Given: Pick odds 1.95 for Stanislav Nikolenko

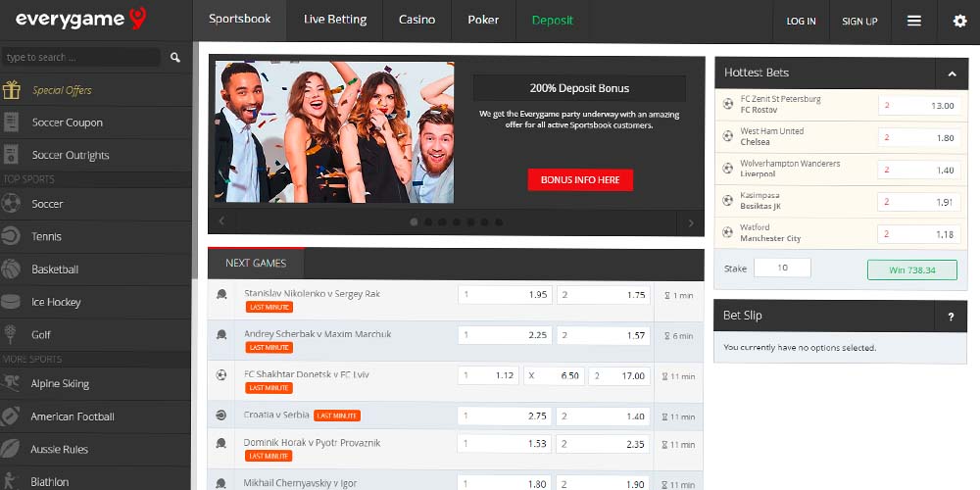Looking at the screenshot, I should (x=504, y=294).
